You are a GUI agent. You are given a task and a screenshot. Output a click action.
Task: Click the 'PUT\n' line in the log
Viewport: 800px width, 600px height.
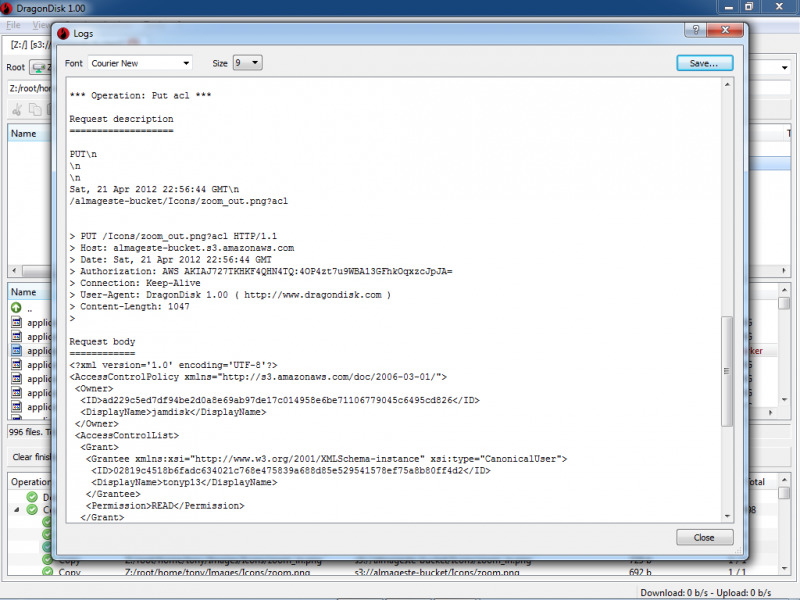coord(83,154)
